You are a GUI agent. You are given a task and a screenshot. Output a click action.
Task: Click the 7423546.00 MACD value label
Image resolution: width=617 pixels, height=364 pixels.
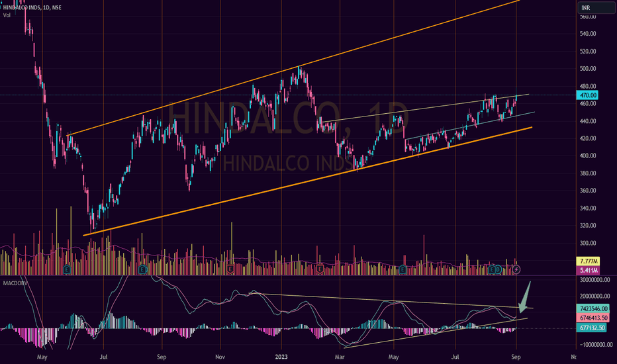click(x=593, y=308)
